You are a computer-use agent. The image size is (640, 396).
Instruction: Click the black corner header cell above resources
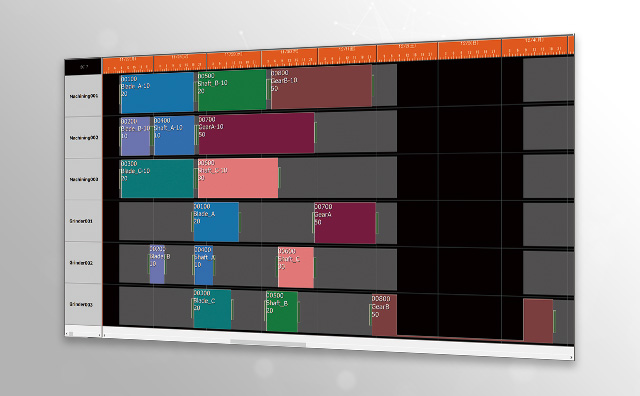[83, 67]
